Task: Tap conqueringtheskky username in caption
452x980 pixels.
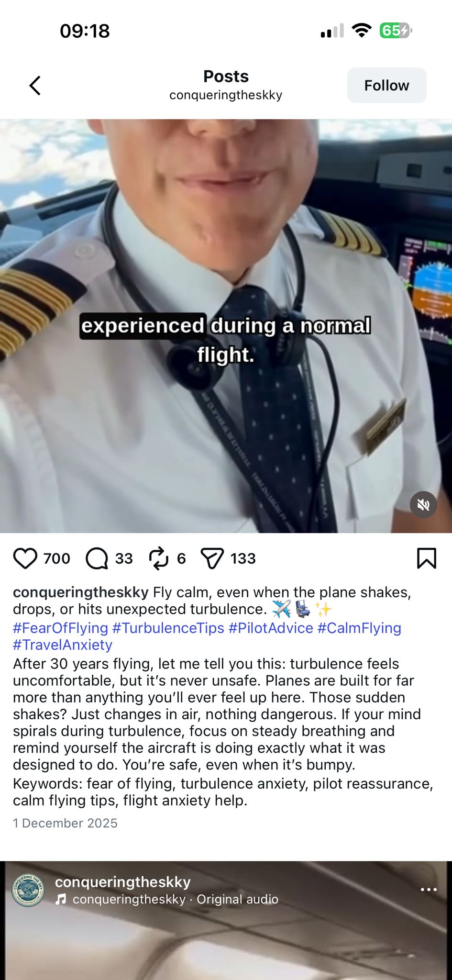Action: (81, 592)
